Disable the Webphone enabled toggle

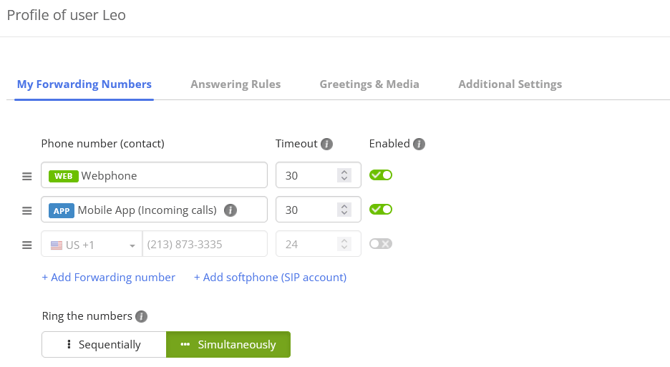pos(381,175)
